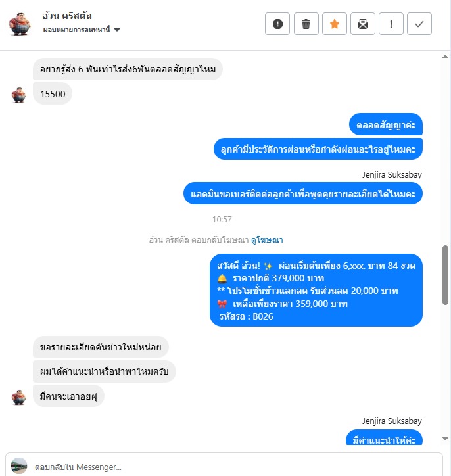
Task: Mark conversation done with checkmark icon
Action: [419, 24]
